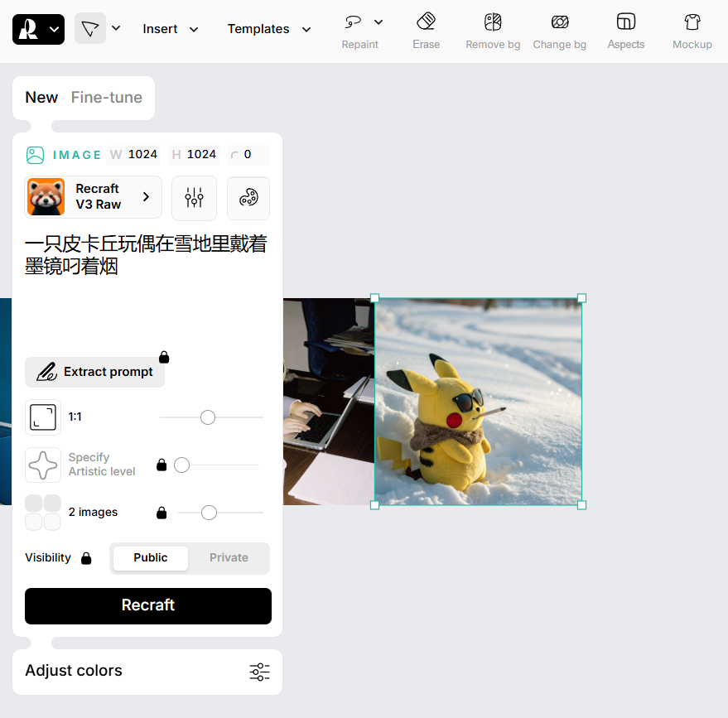Open the Recraft logo main menu

[38, 29]
